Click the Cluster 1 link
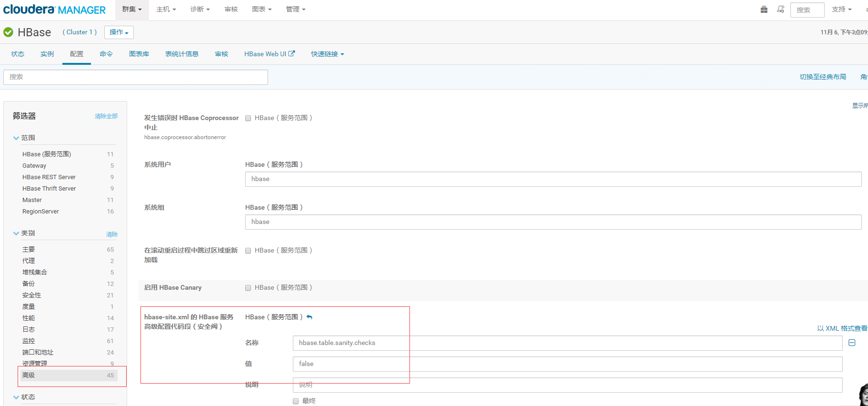Screen dimensions: 868x406 [80, 32]
